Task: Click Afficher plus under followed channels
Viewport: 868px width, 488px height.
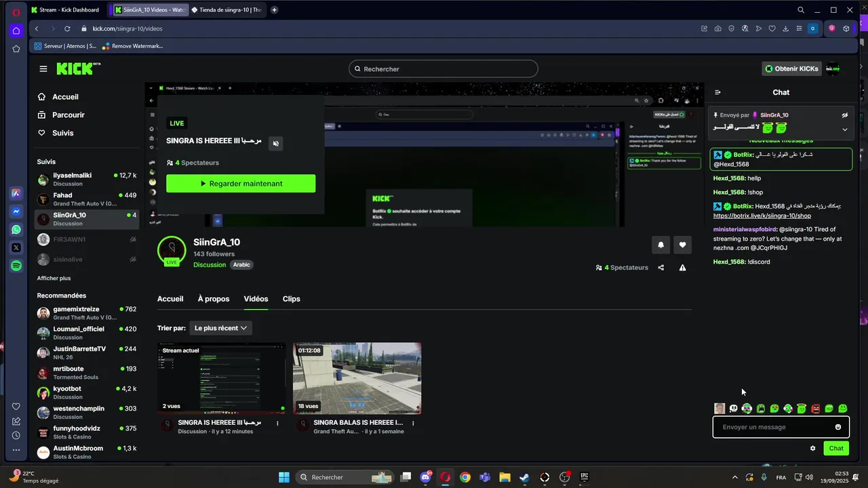Action: (x=54, y=279)
